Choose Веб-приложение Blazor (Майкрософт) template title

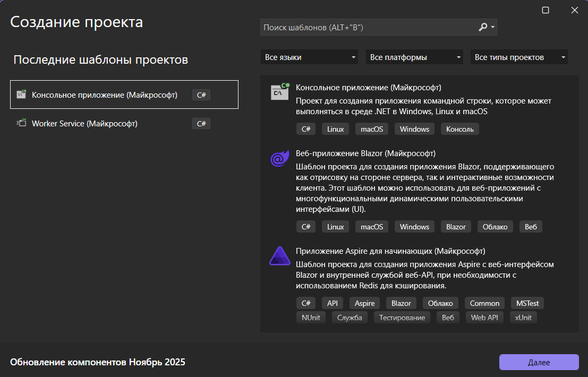[x=365, y=153]
